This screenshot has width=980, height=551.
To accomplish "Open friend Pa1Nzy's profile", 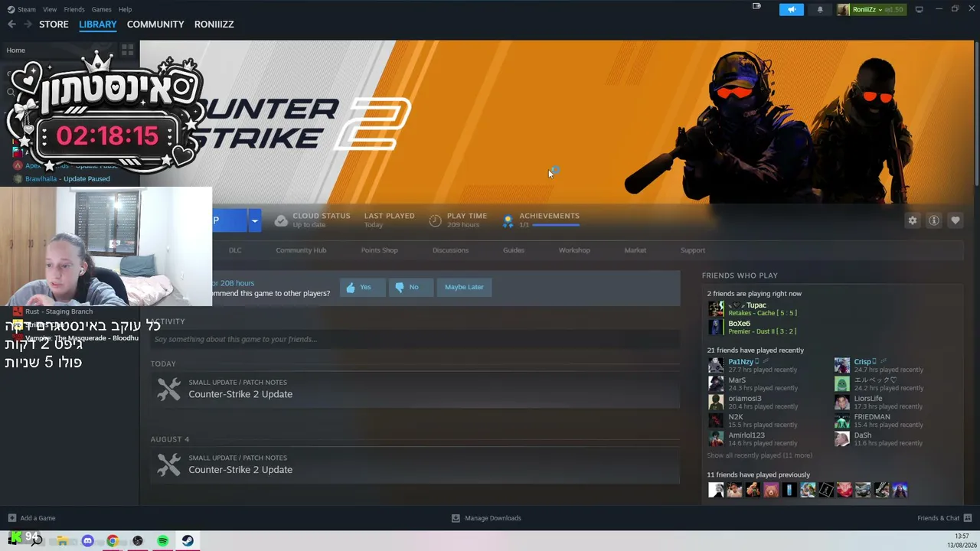I will (x=740, y=362).
